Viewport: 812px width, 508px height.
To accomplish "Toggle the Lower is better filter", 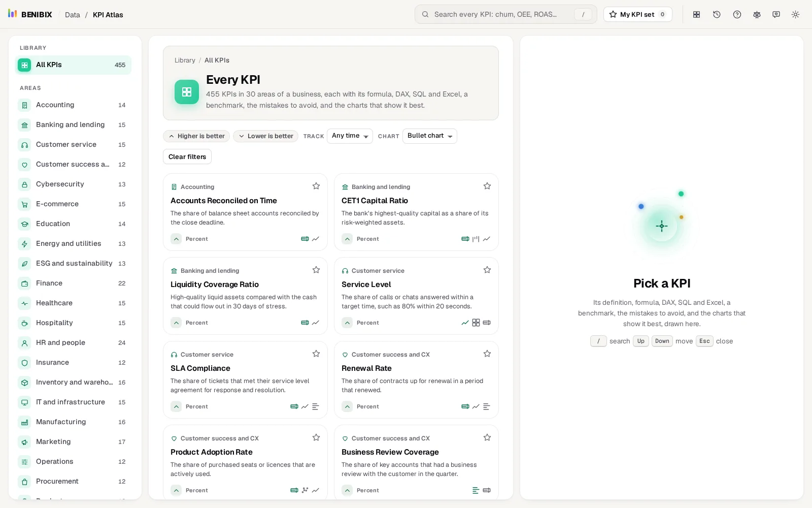I will click(x=266, y=136).
